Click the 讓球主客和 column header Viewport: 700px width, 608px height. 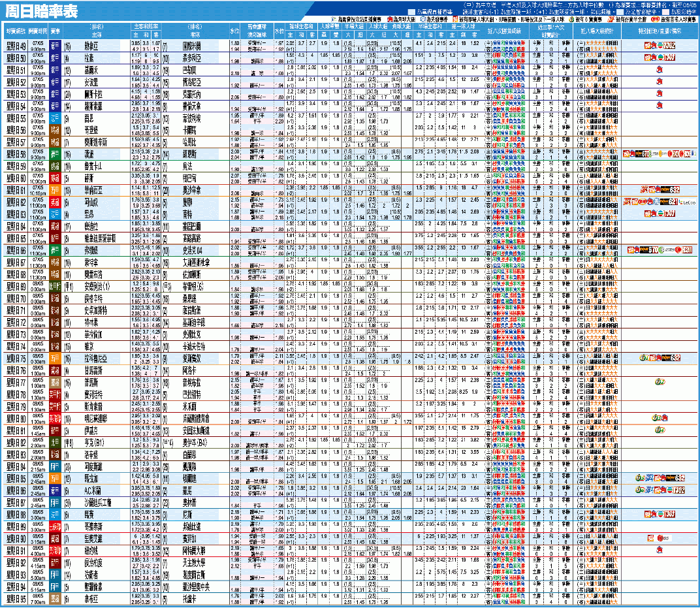pyautogui.click(x=301, y=27)
